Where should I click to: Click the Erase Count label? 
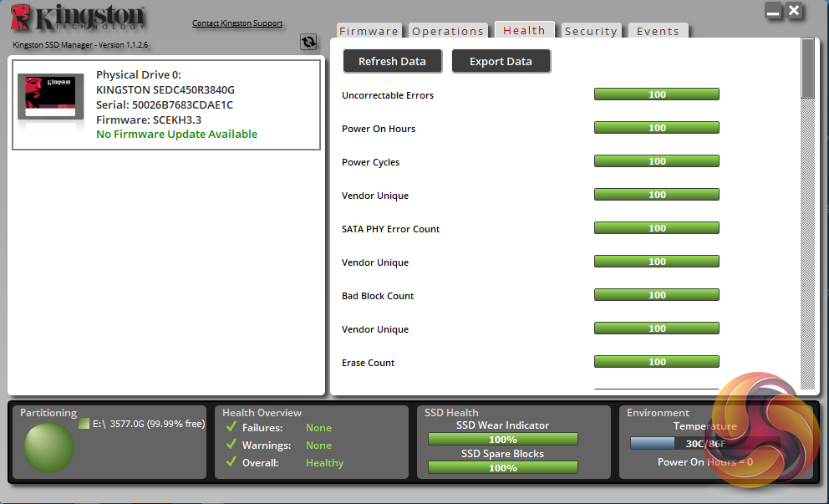(x=368, y=363)
